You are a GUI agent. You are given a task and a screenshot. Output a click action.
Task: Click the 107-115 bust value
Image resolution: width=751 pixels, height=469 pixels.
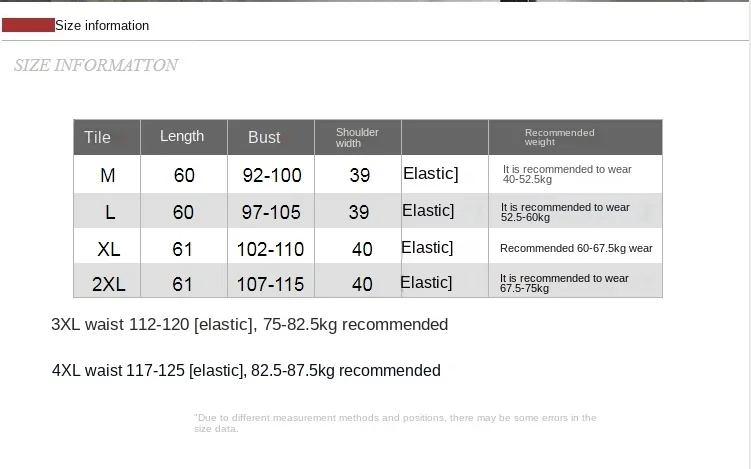pyautogui.click(x=271, y=285)
